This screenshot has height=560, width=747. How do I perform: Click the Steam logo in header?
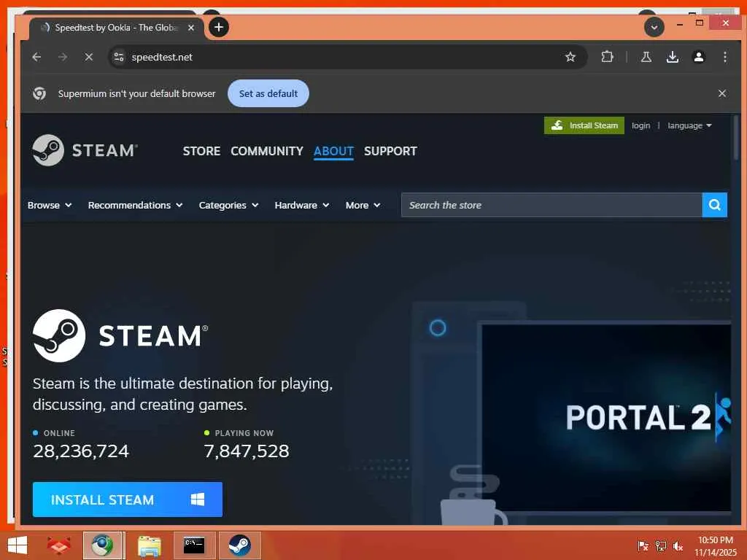pyautogui.click(x=85, y=150)
